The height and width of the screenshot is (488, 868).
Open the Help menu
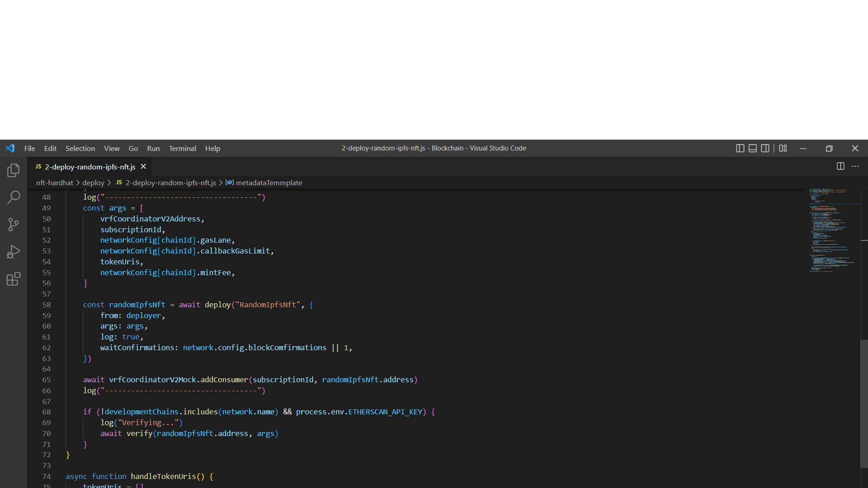click(212, 148)
